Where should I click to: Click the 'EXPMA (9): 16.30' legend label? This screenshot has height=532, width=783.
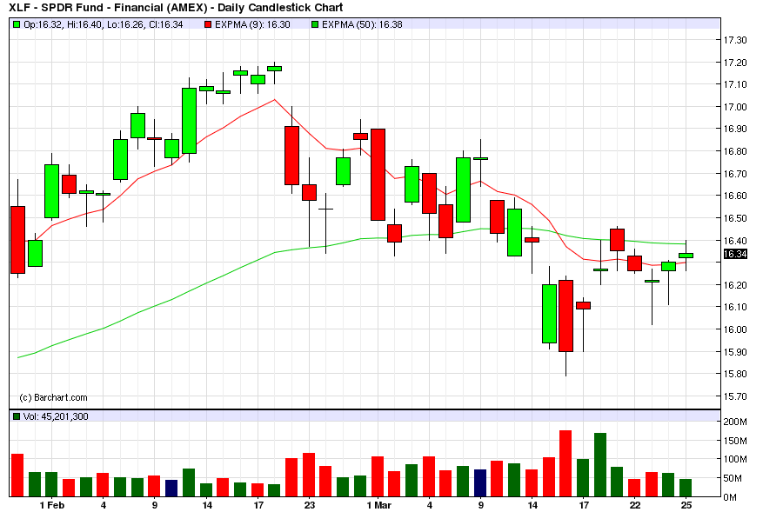pyautogui.click(x=252, y=24)
